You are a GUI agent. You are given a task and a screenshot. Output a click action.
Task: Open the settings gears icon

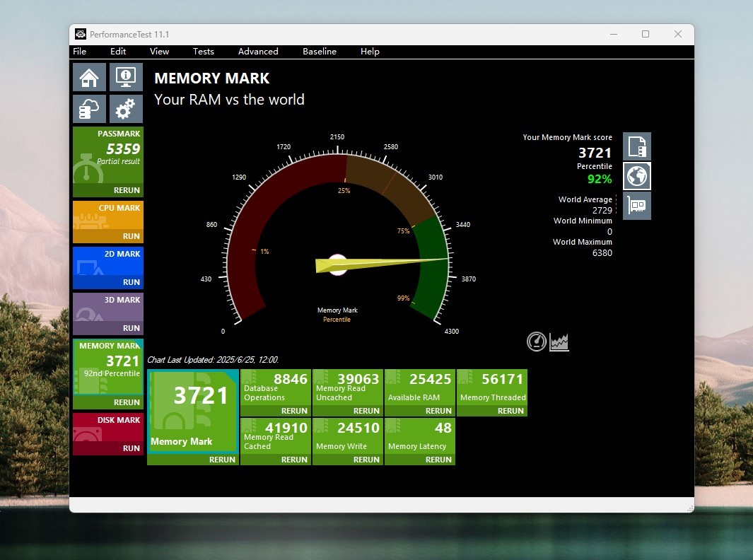pyautogui.click(x=126, y=109)
